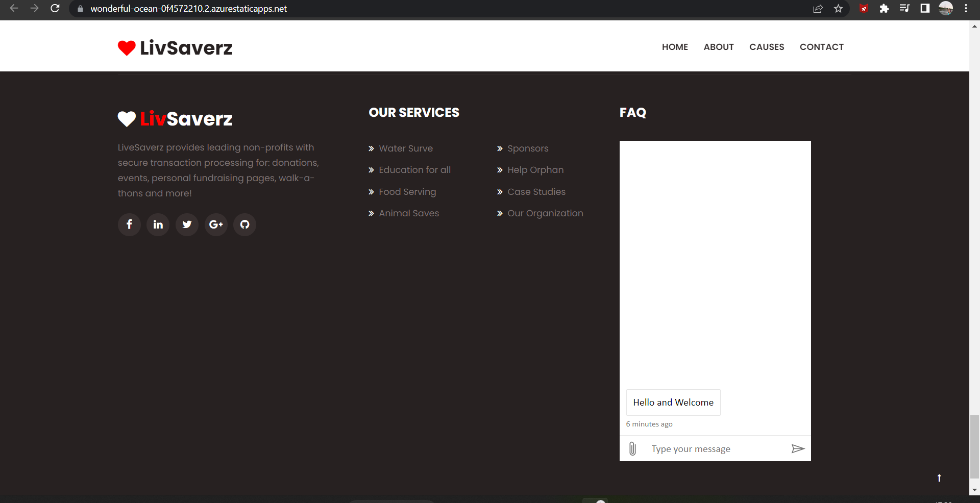Screen dimensions: 980x503
Task: Open the Food Serving link
Action: pyautogui.click(x=407, y=192)
